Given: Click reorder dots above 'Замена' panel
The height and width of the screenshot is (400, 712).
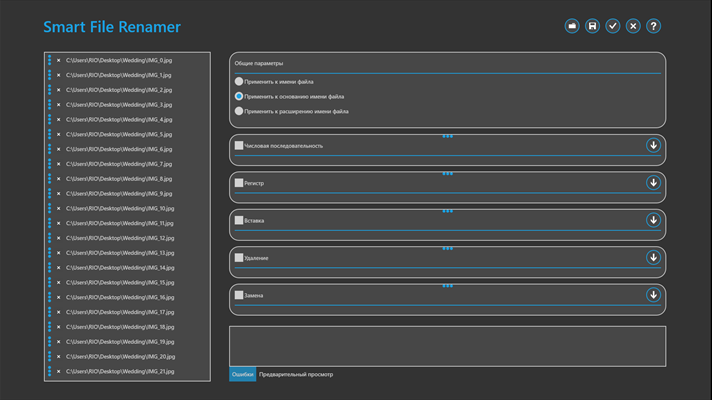Looking at the screenshot, I should coord(448,286).
